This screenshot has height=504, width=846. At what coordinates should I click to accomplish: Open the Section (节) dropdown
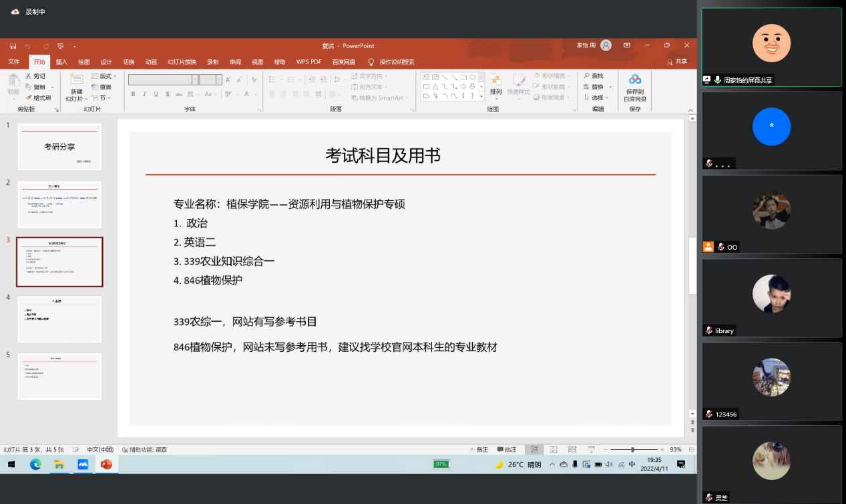click(x=100, y=97)
